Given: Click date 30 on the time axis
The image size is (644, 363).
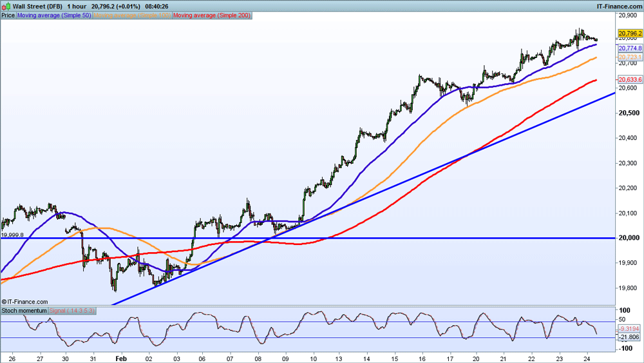Looking at the screenshot, I should (x=66, y=358).
